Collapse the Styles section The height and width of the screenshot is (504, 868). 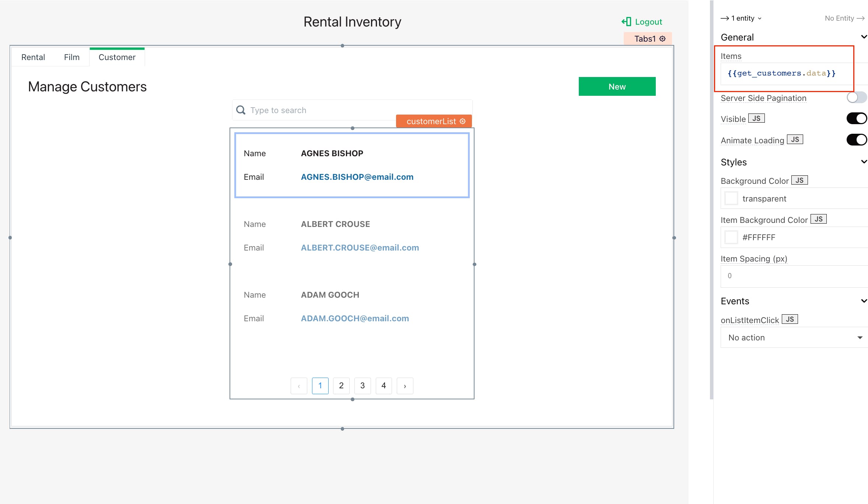[x=863, y=162]
